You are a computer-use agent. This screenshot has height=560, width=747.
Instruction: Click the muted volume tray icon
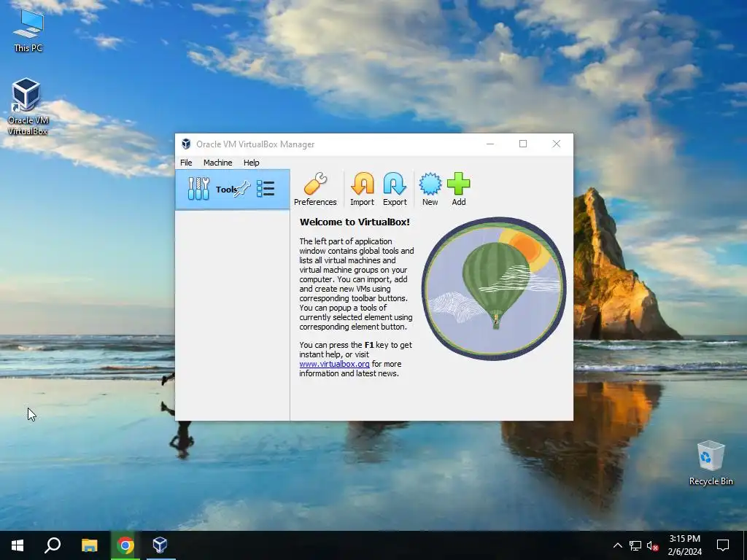tap(652, 545)
